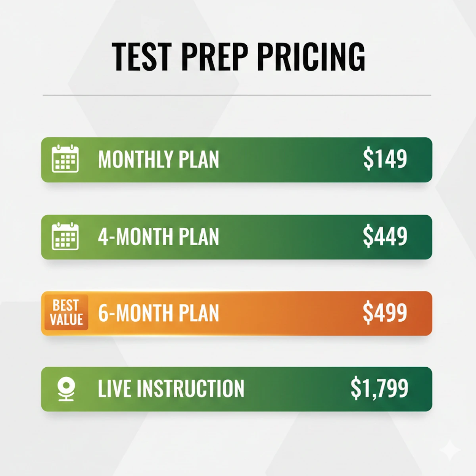Choose the 4-Month Plan label

(x=158, y=237)
